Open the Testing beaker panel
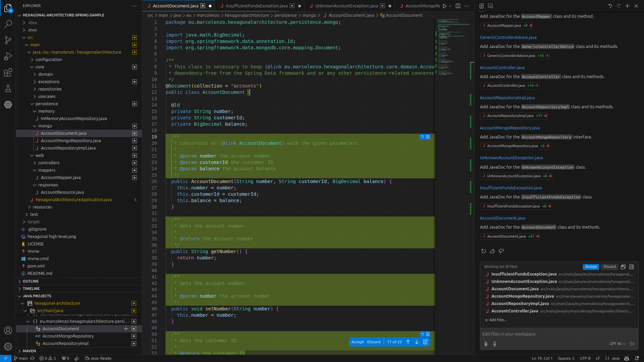This screenshot has height=362, width=644. [8, 88]
